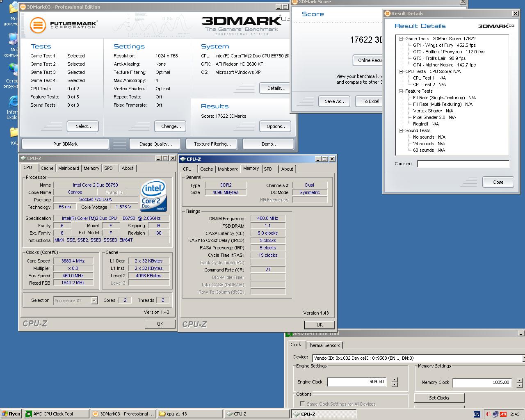Increase Memory Clock with spinner up

(x=519, y=380)
